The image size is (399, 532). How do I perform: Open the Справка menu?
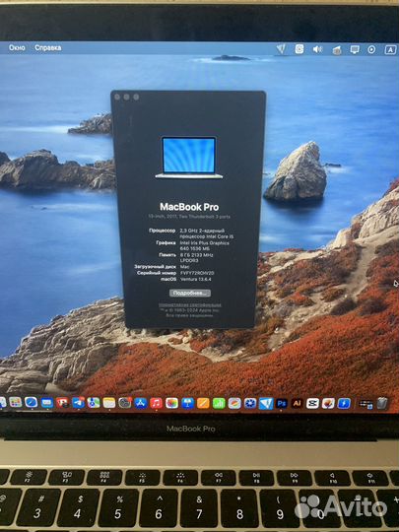click(x=48, y=47)
